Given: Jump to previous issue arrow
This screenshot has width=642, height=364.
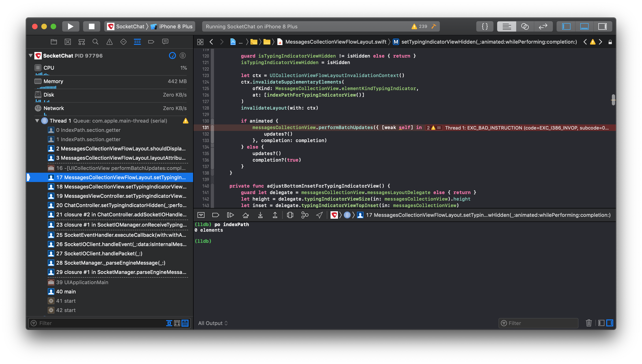Looking at the screenshot, I should pyautogui.click(x=585, y=42).
